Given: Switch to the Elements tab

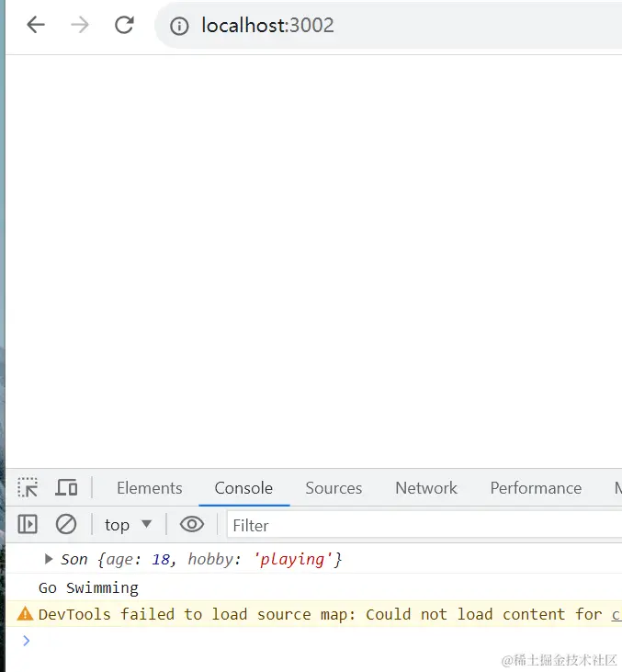Looking at the screenshot, I should pyautogui.click(x=150, y=488).
